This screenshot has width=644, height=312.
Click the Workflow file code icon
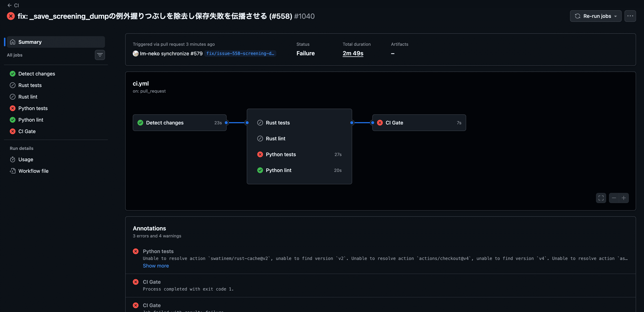[x=12, y=171]
